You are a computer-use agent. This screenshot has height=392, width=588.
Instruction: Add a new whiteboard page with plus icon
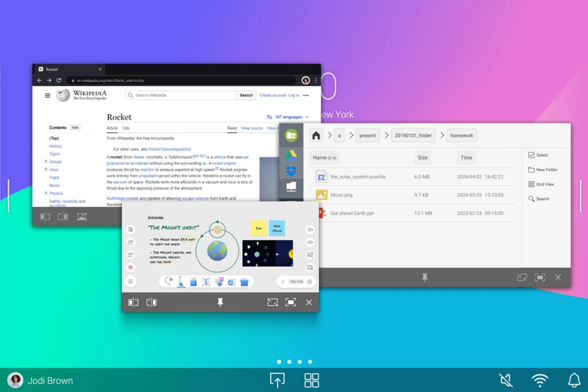tap(310, 282)
